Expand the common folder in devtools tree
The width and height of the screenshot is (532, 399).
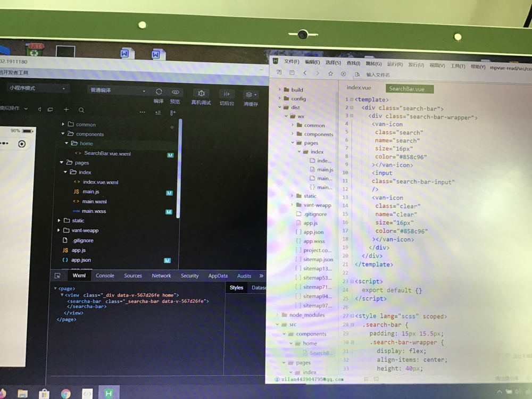pos(63,124)
